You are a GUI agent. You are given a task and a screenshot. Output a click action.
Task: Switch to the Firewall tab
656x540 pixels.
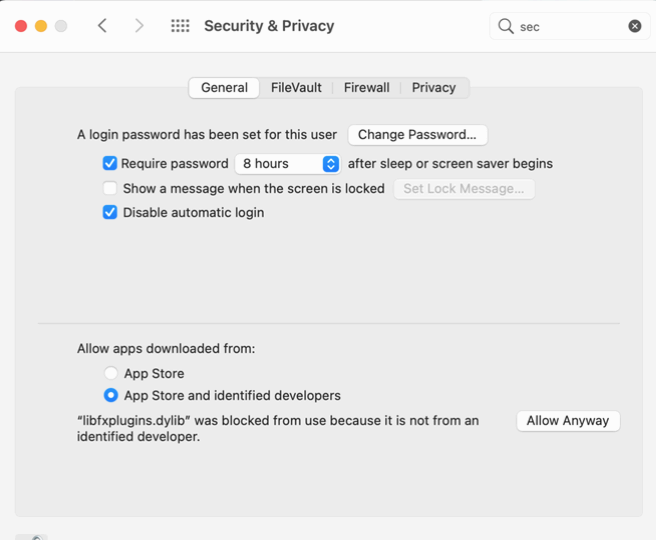click(x=366, y=88)
